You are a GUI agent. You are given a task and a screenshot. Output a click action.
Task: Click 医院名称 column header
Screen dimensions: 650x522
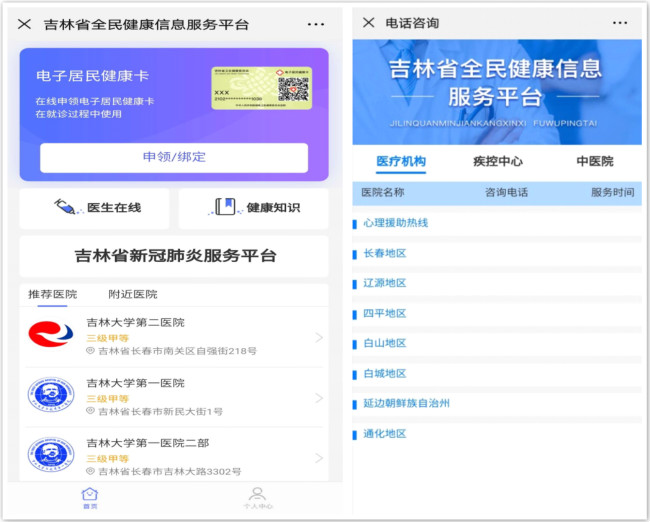383,193
